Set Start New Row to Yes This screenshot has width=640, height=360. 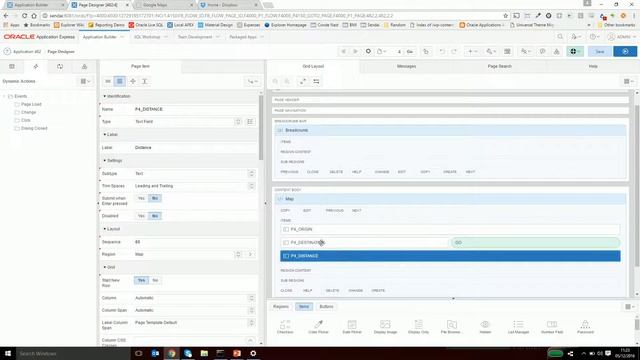pyautogui.click(x=141, y=280)
